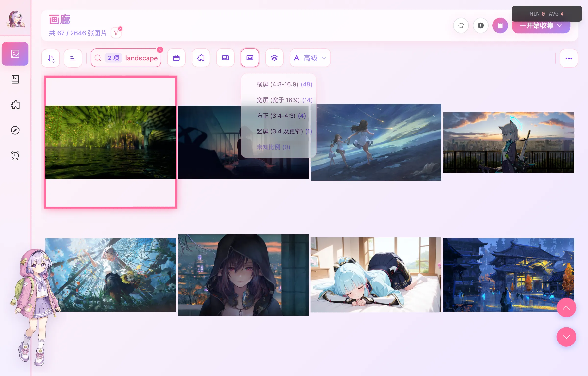The image size is (588, 376).
Task: Open the hooded dark-haired girl thumbnail
Action: click(243, 275)
